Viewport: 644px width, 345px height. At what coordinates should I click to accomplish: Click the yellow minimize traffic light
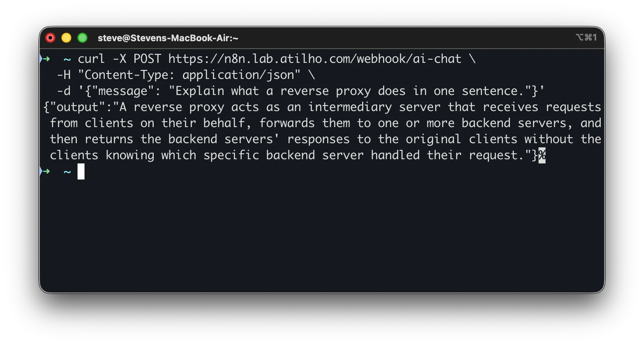click(66, 37)
